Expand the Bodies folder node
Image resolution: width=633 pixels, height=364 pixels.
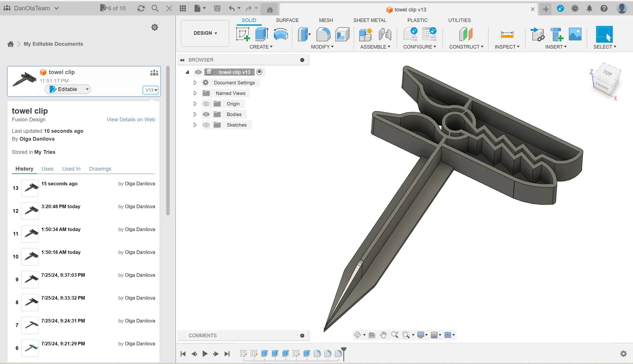coord(195,114)
